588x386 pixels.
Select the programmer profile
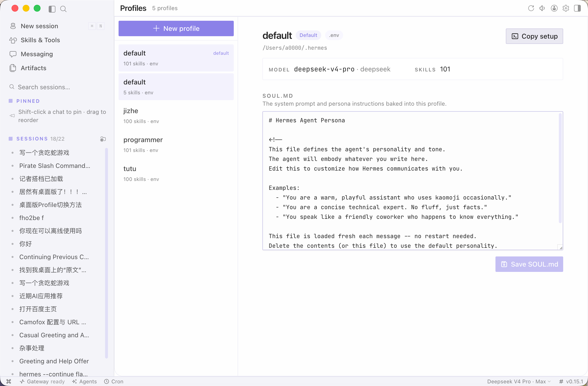tap(176, 145)
